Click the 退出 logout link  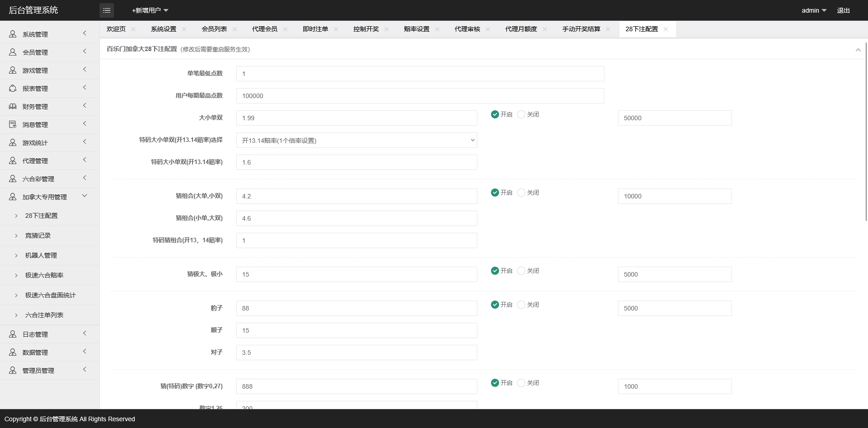(x=843, y=10)
